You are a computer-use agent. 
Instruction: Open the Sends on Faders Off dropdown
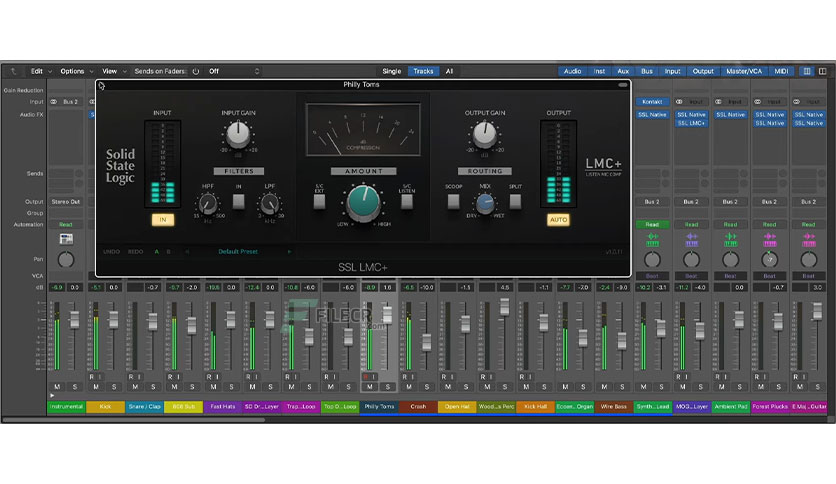pyautogui.click(x=234, y=71)
